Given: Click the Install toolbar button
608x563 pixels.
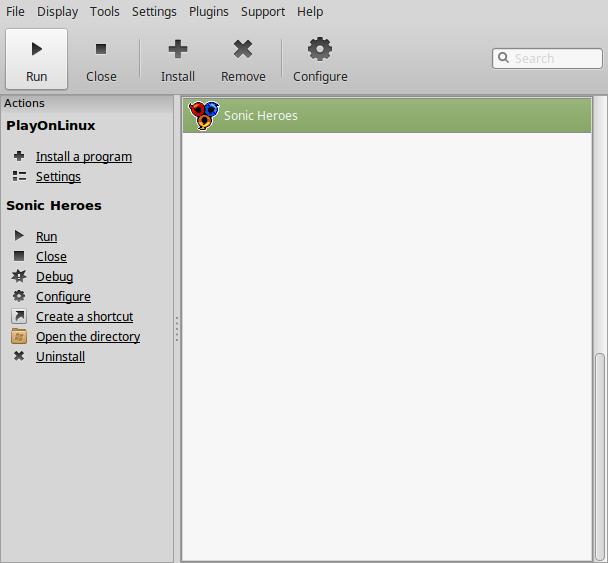Looking at the screenshot, I should 178,59.
